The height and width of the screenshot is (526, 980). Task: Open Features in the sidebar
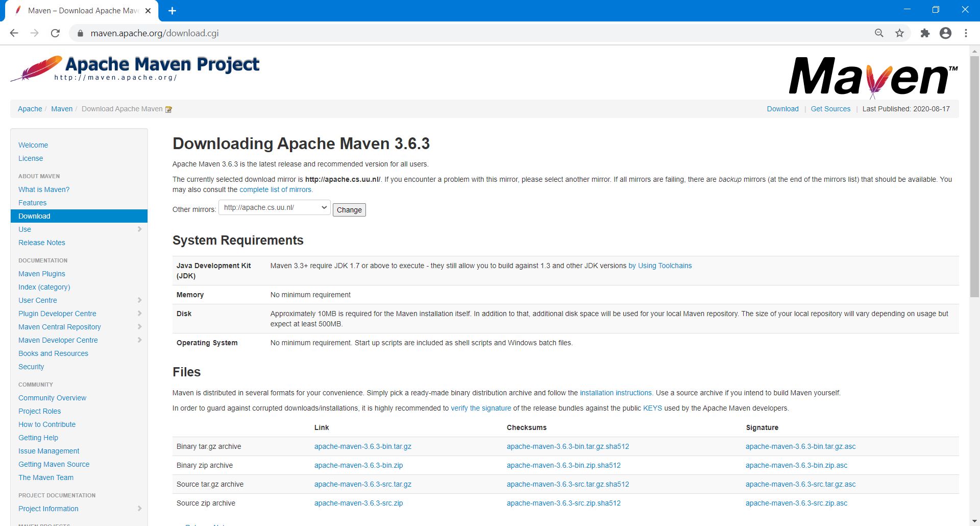coord(32,203)
